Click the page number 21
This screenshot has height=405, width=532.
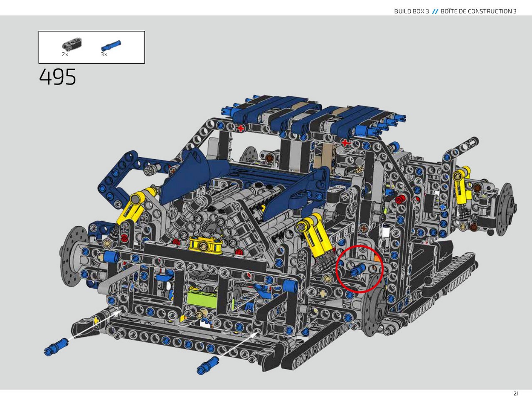click(x=516, y=394)
